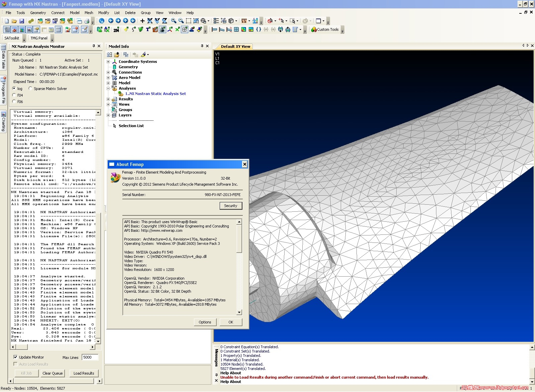
Task: Select Selection List in Model Info tree
Action: [x=131, y=126]
